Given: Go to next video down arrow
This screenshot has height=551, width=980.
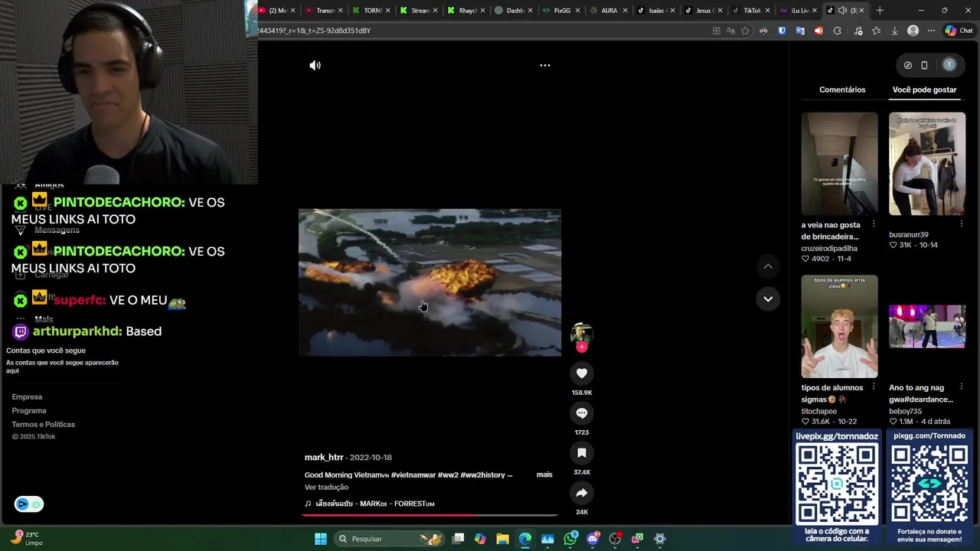Looking at the screenshot, I should click(x=768, y=299).
